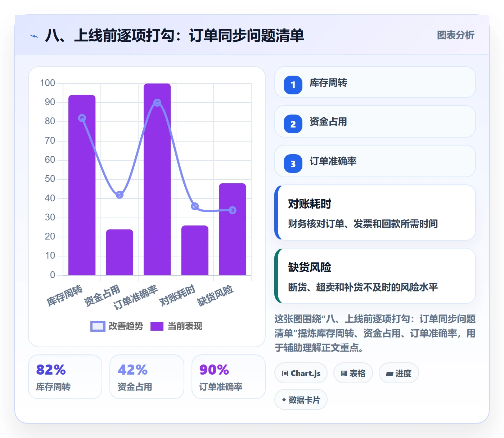Click the 订单准确率 bar in chart
Screen dimensions: 504x438
(157, 179)
